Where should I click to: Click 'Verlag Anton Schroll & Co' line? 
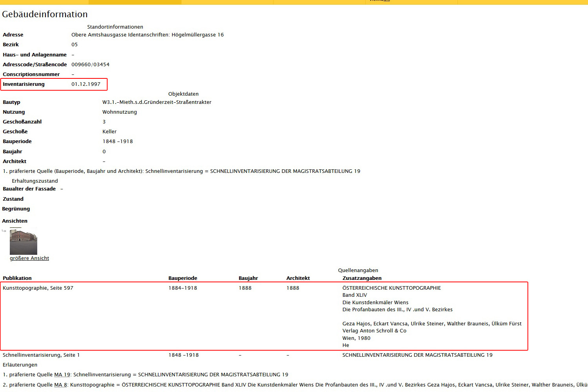point(374,330)
